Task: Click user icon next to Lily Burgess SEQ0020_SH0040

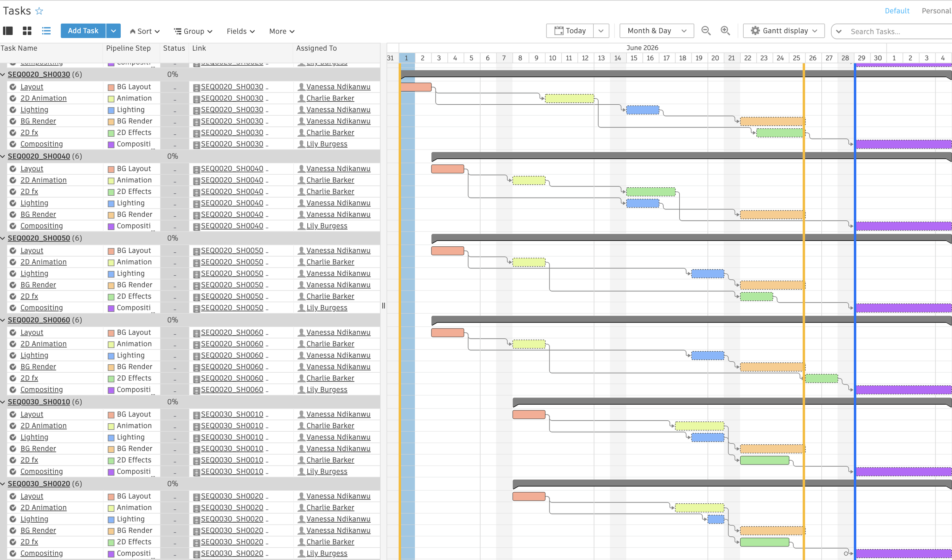Action: (301, 226)
